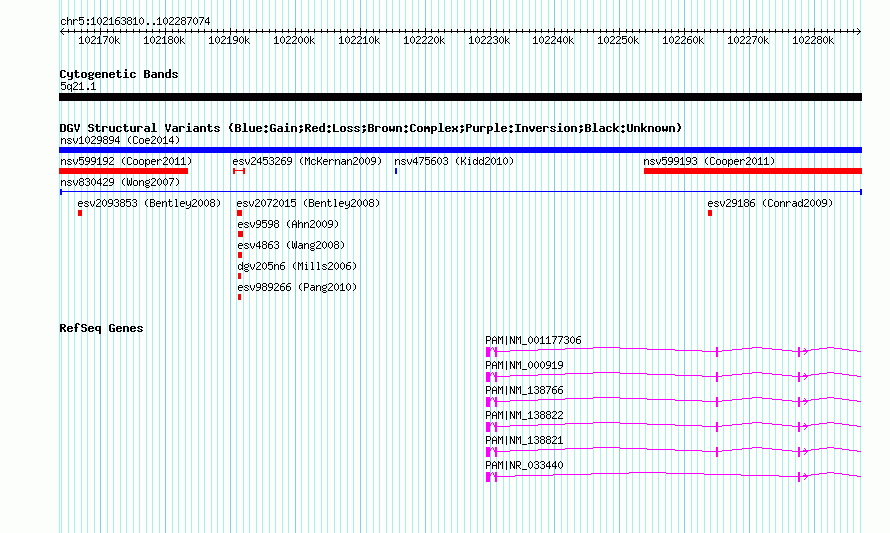The image size is (890, 533).
Task: Click the red esv2072015 marker
Action: (240, 213)
